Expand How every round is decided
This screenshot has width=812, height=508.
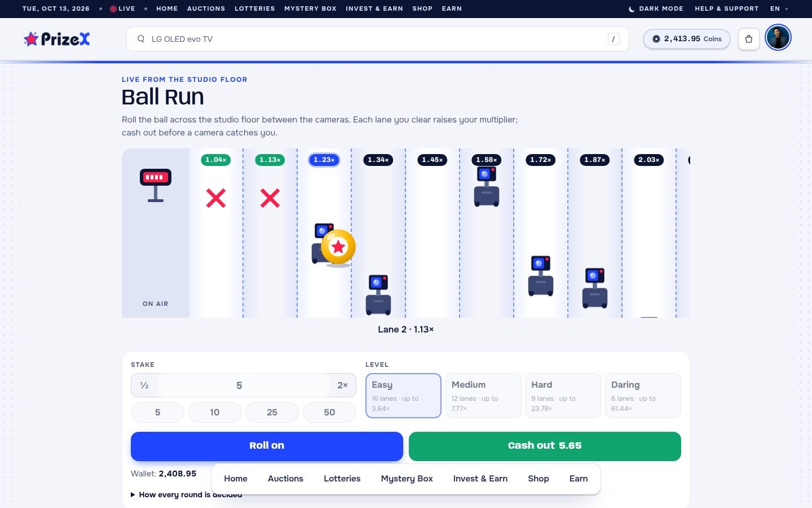187,494
